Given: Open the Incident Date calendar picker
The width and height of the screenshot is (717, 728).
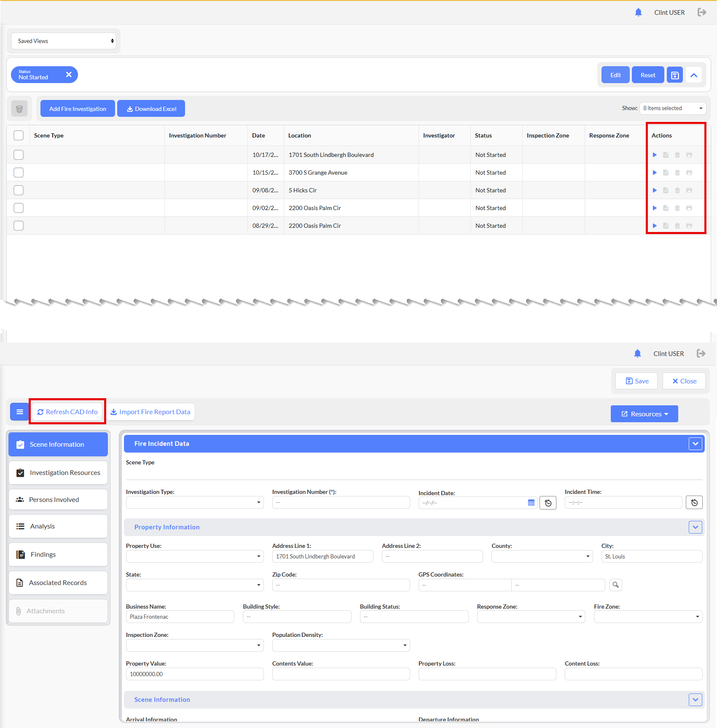Looking at the screenshot, I should pos(531,503).
